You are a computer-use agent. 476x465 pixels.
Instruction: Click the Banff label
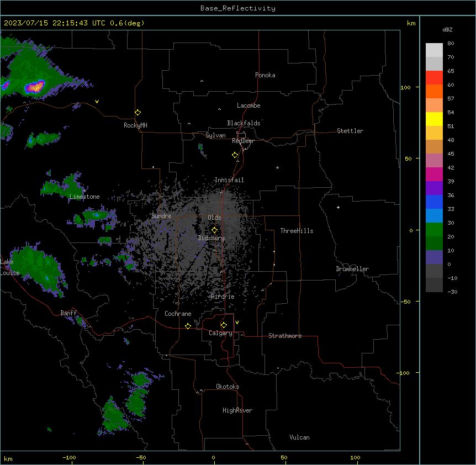click(68, 313)
